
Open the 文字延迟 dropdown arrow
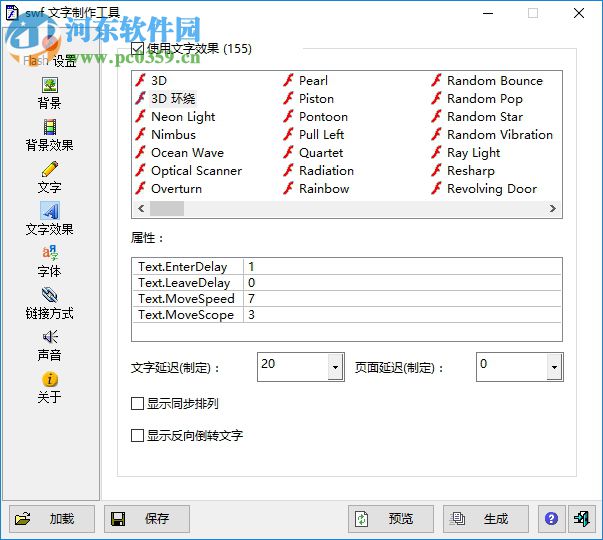pyautogui.click(x=335, y=367)
